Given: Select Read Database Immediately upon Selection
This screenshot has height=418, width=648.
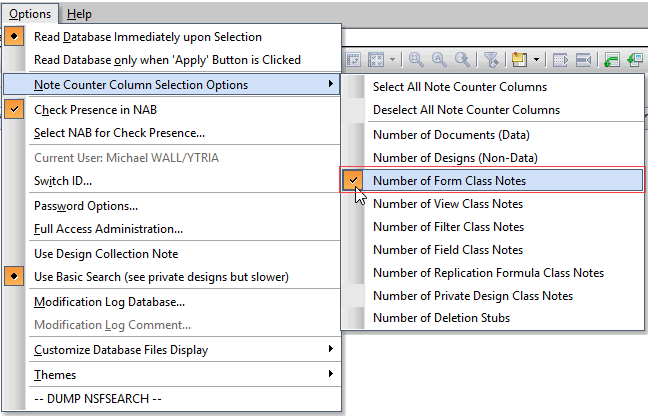Looking at the screenshot, I should [148, 37].
